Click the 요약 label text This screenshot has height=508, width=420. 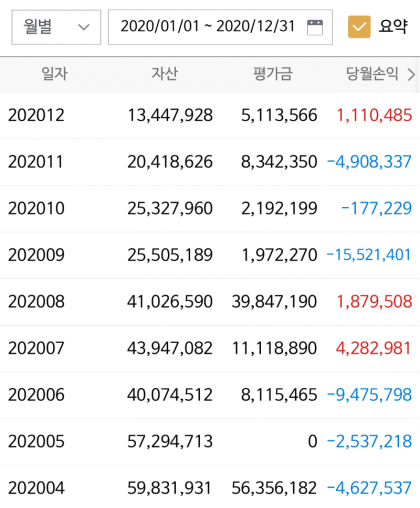point(393,26)
